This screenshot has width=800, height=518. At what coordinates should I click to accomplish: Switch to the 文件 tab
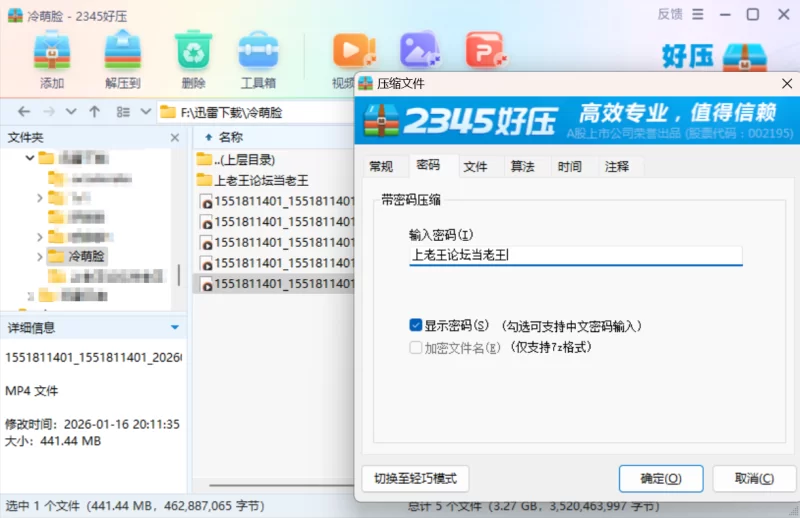476,166
